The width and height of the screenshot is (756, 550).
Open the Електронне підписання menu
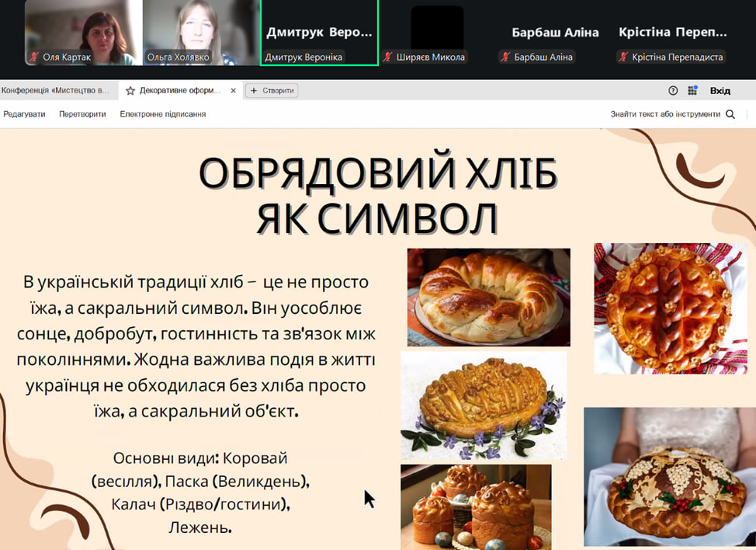click(x=162, y=114)
